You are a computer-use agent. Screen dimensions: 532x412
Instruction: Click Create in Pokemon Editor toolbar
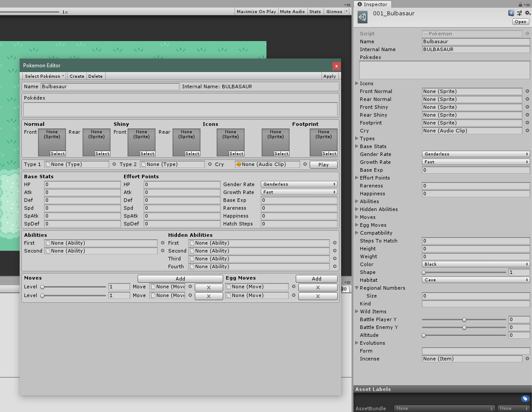click(x=77, y=76)
